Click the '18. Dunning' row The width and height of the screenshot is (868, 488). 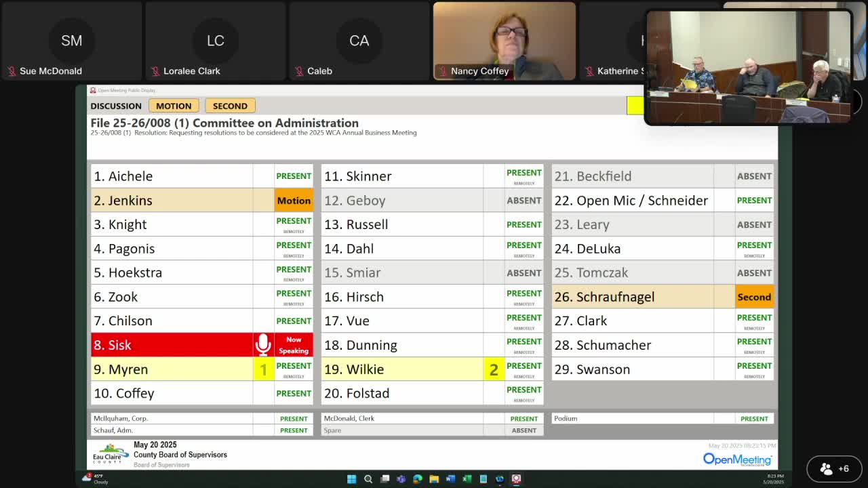(x=433, y=345)
